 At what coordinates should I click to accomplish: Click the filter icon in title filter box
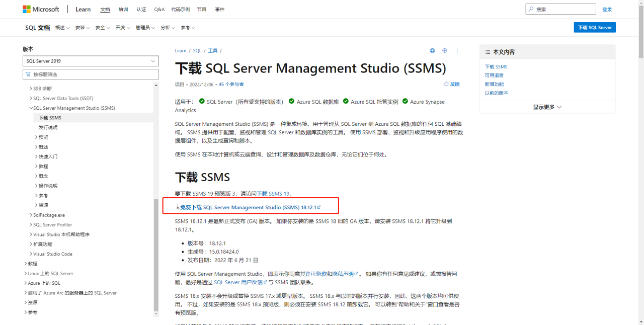click(x=28, y=74)
